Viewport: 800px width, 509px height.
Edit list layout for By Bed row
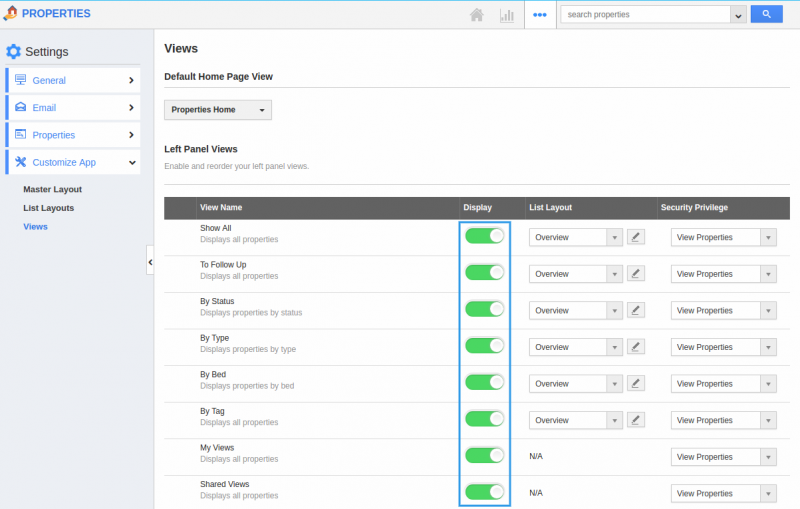pos(636,384)
